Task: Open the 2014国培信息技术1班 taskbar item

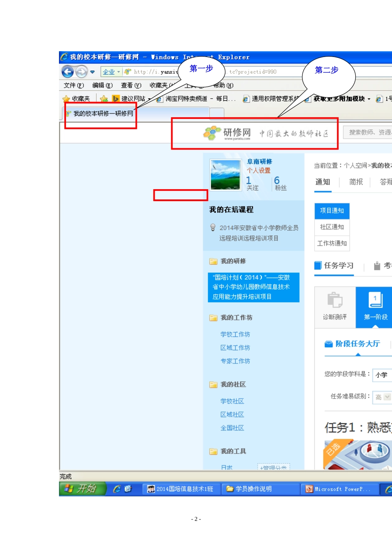Action: [x=181, y=489]
